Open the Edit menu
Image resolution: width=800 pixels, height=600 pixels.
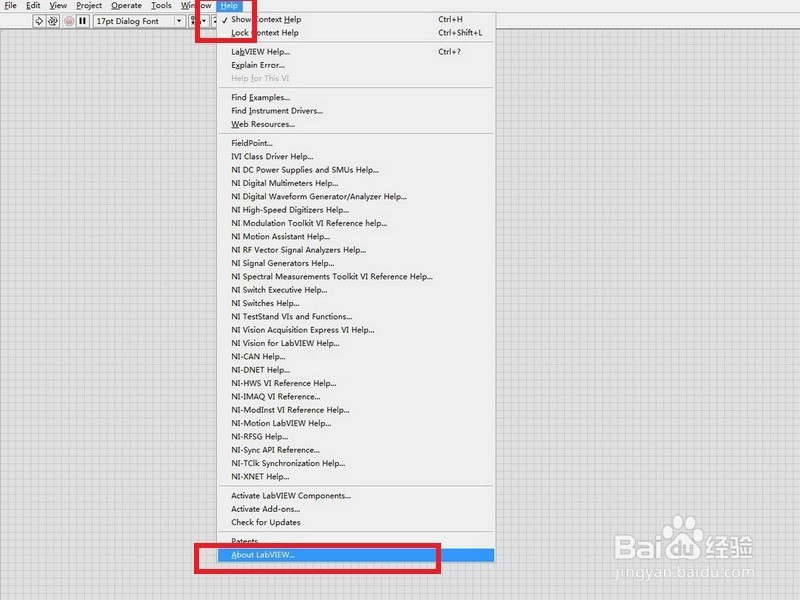33,6
